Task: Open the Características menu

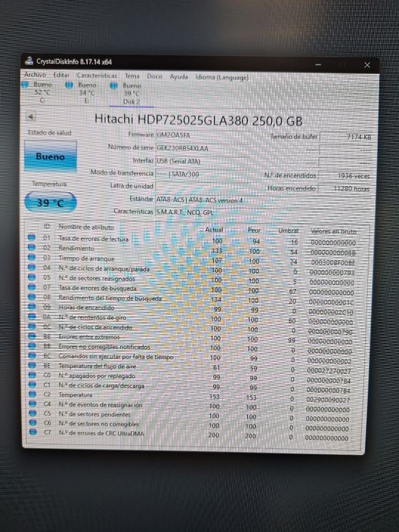Action: click(97, 75)
